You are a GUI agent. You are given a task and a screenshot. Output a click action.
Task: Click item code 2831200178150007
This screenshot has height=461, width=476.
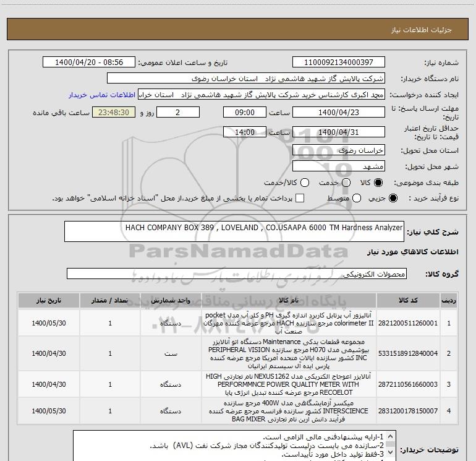[408, 411]
